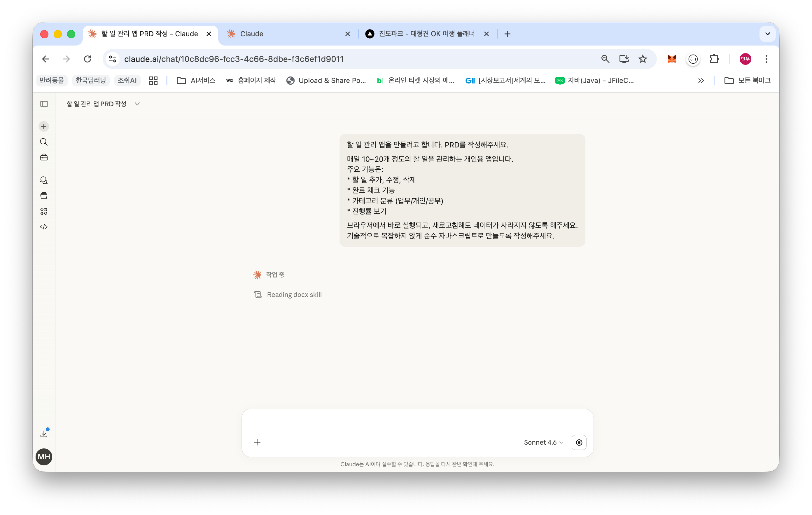Open the artifacts icon in sidebar
This screenshot has height=515, width=812.
click(44, 211)
